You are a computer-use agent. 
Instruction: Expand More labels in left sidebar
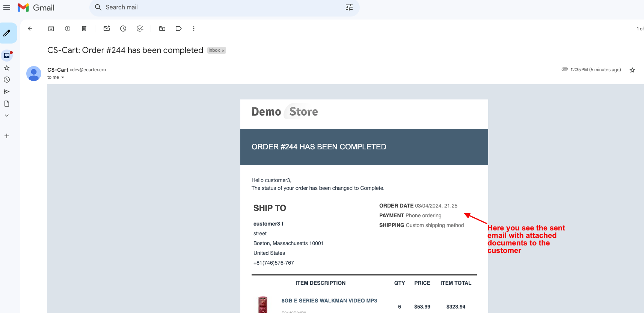coord(7,116)
